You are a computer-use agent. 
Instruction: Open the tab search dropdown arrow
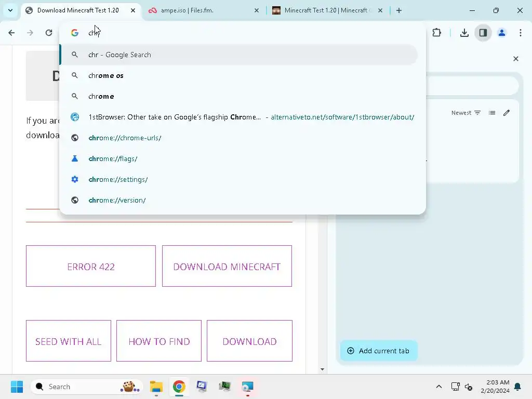click(x=10, y=10)
